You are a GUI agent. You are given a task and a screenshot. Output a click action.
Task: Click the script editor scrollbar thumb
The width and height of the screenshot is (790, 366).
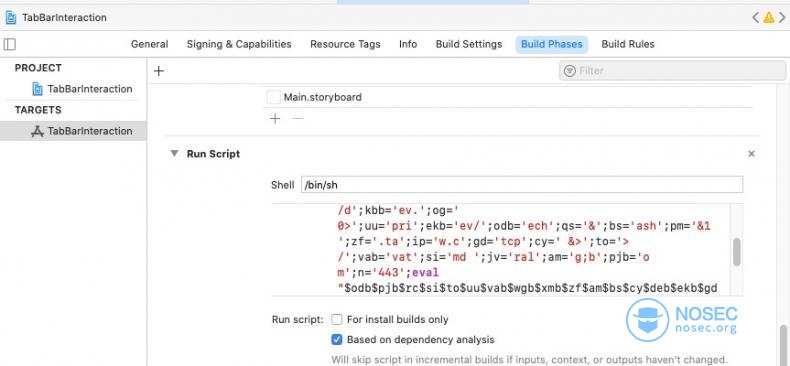coord(737,252)
